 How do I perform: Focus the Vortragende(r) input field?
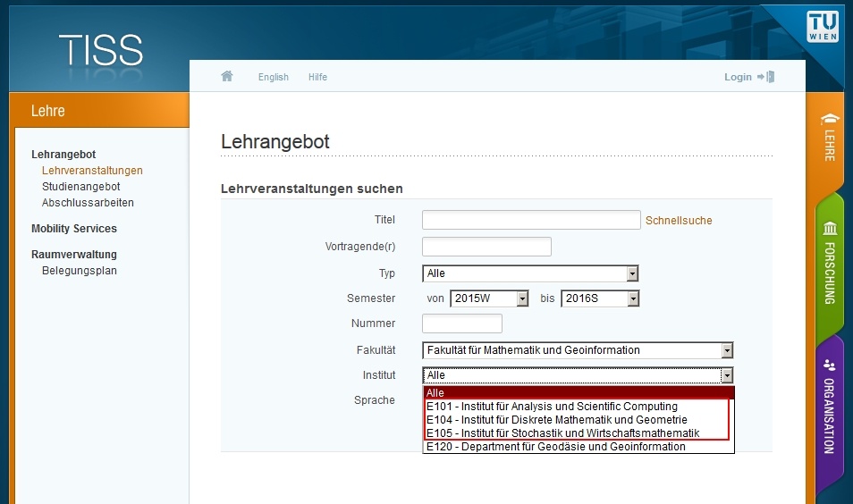pyautogui.click(x=486, y=247)
